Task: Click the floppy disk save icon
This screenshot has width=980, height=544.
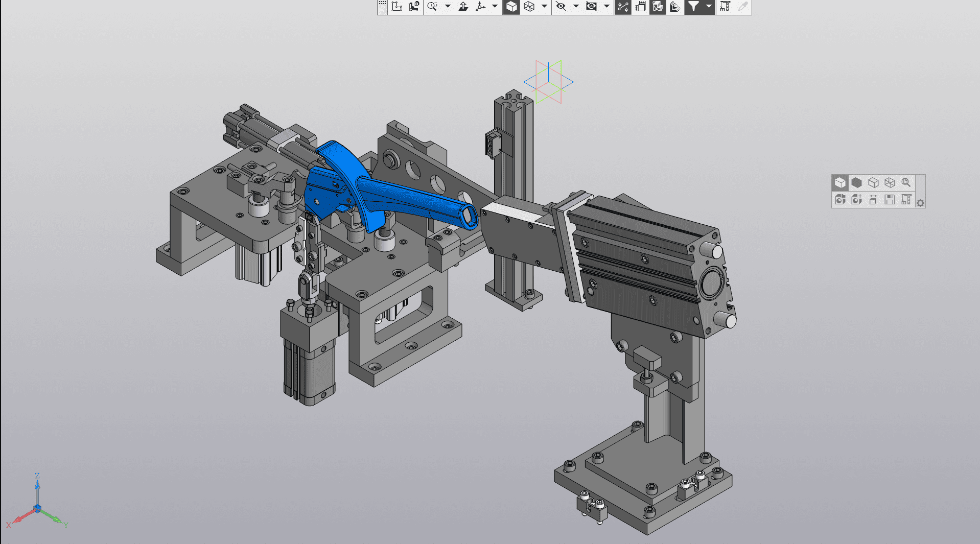Action: tap(890, 200)
